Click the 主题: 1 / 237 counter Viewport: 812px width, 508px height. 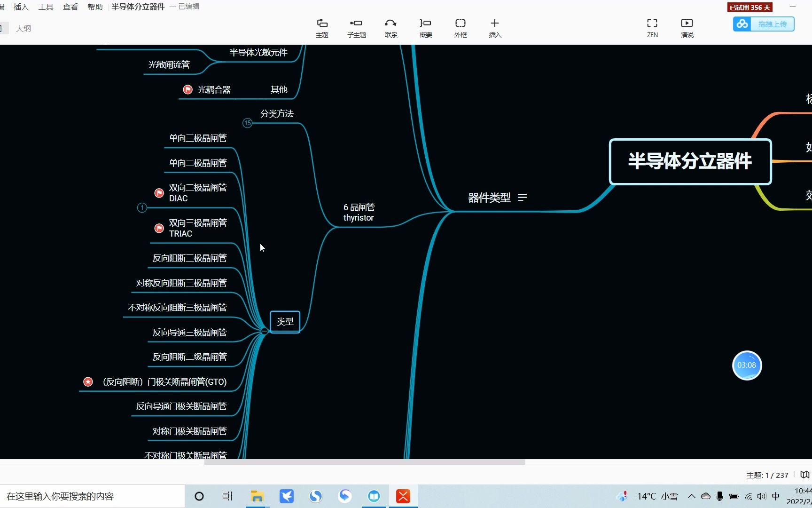767,475
